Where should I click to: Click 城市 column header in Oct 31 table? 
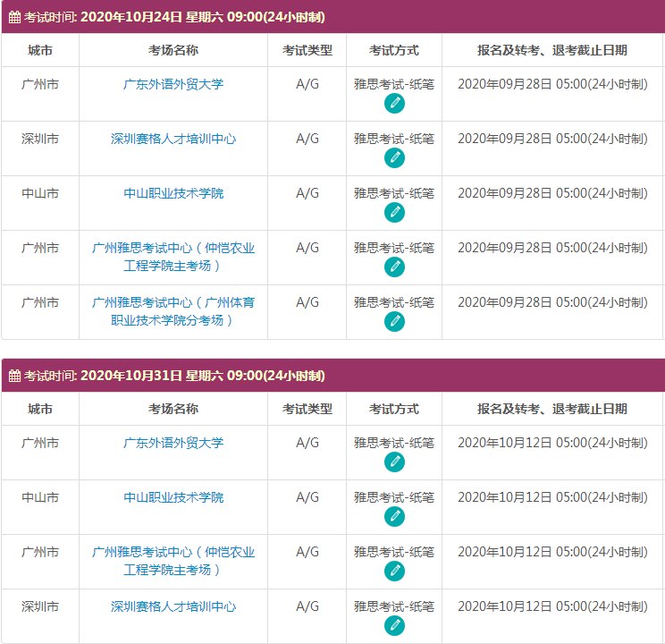tap(40, 410)
